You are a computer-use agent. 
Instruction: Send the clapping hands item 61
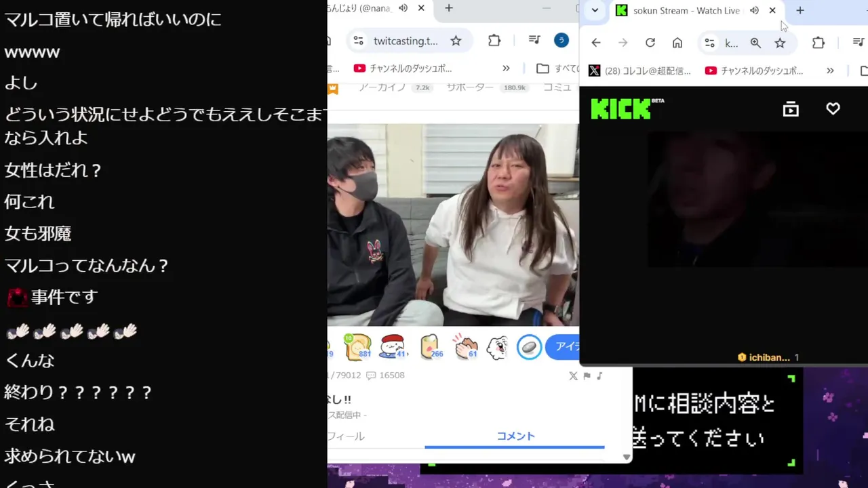tap(465, 347)
